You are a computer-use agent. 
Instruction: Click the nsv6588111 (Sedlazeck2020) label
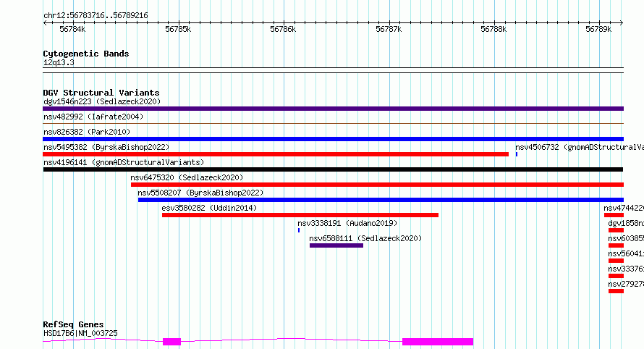(x=365, y=238)
